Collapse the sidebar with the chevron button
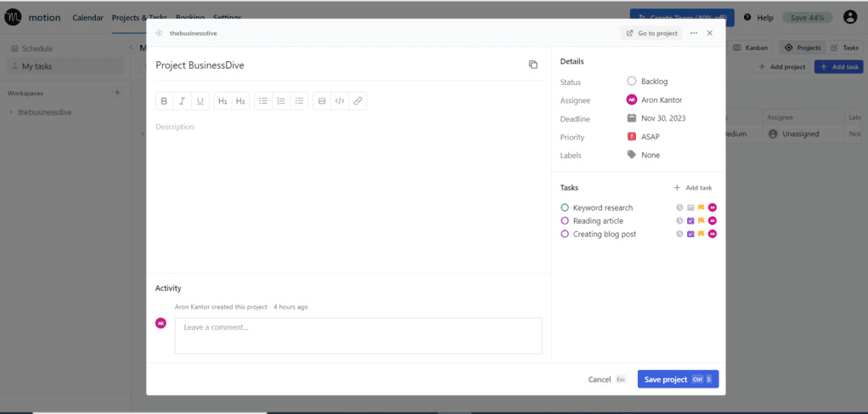Image resolution: width=868 pixels, height=414 pixels. (131, 48)
